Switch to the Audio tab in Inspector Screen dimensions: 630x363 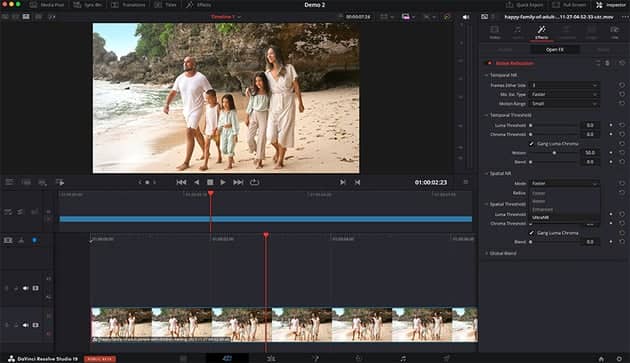[518, 33]
